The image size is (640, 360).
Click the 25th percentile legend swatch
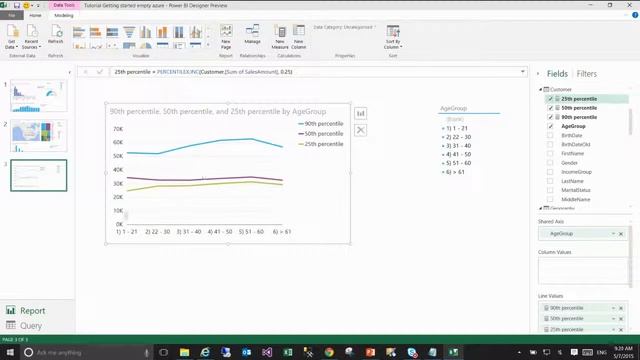pos(301,144)
